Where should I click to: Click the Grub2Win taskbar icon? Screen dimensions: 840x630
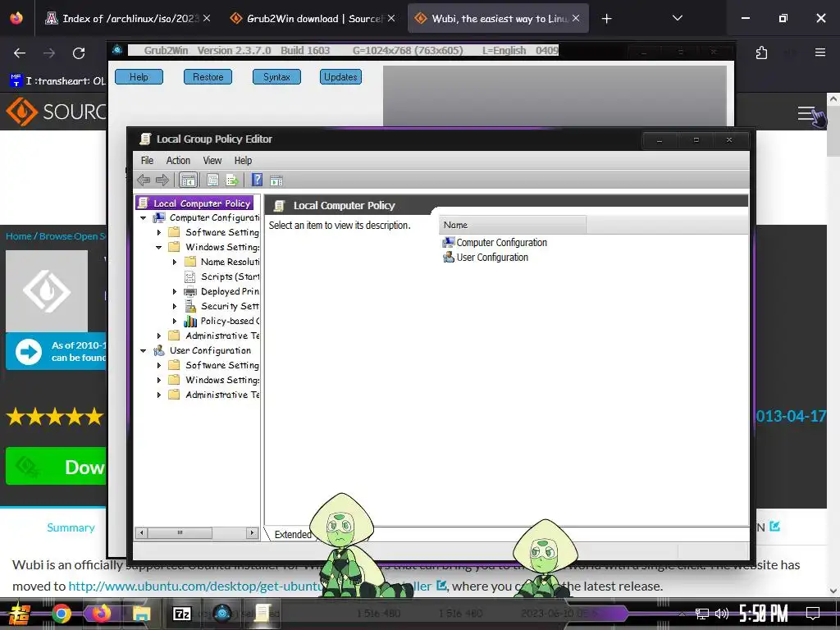(221, 614)
